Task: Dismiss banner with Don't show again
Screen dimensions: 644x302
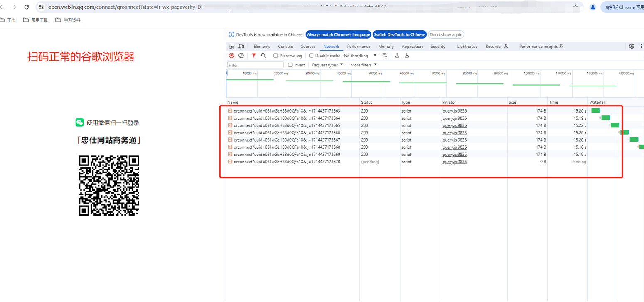Action: [446, 34]
